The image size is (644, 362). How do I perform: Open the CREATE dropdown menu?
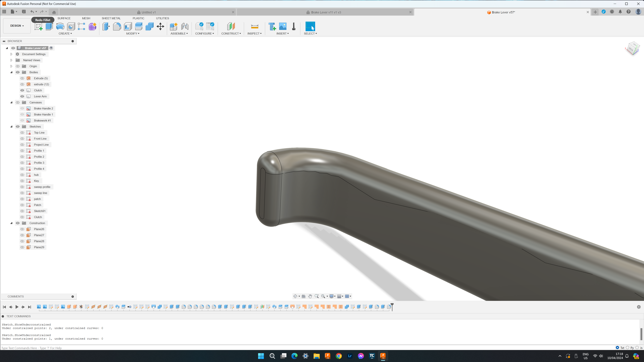click(65, 34)
